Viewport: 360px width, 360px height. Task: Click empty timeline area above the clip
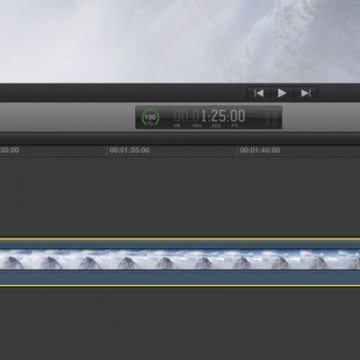pyautogui.click(x=180, y=197)
